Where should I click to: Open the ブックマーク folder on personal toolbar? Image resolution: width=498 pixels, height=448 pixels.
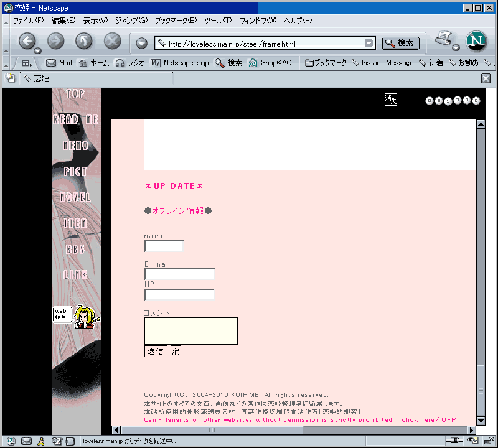(x=326, y=63)
